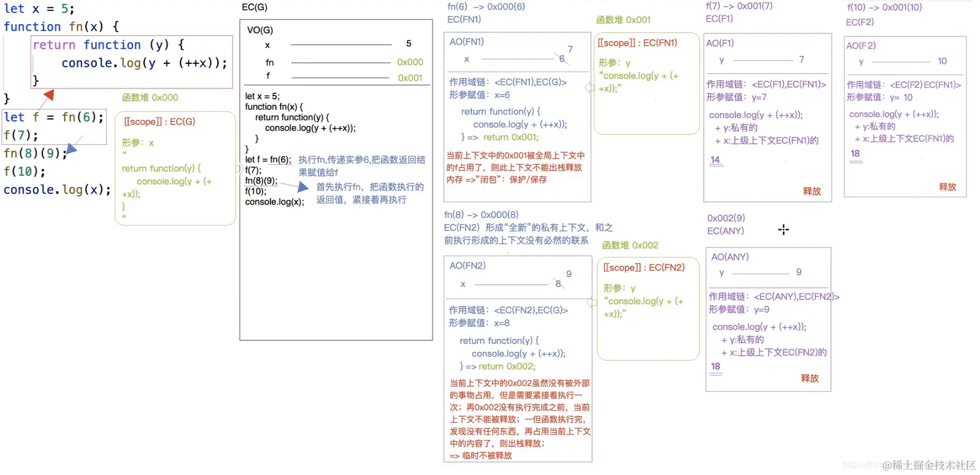
Task: Click 'fn(8)(9);' in the large colored code
Action: point(36,154)
